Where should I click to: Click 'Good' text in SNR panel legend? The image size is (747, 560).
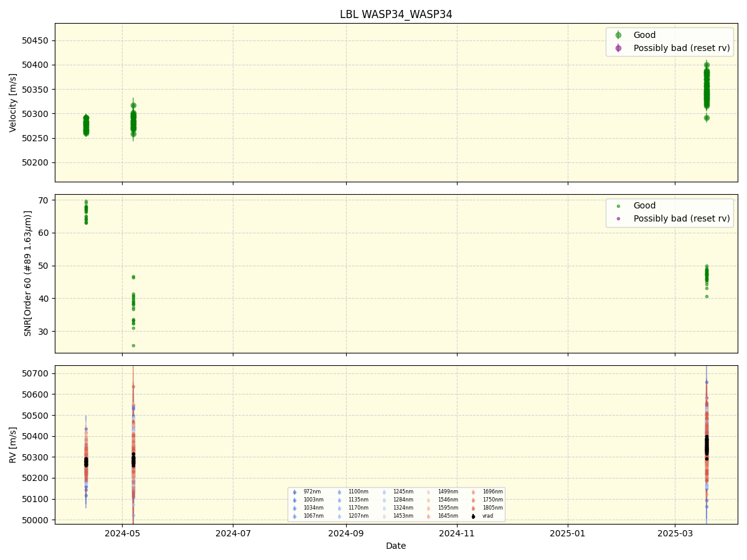644,206
